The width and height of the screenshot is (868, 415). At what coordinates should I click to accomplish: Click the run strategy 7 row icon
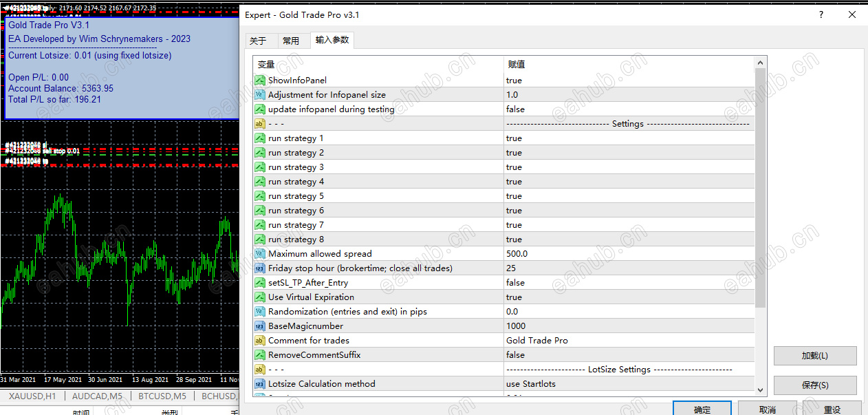[260, 225]
